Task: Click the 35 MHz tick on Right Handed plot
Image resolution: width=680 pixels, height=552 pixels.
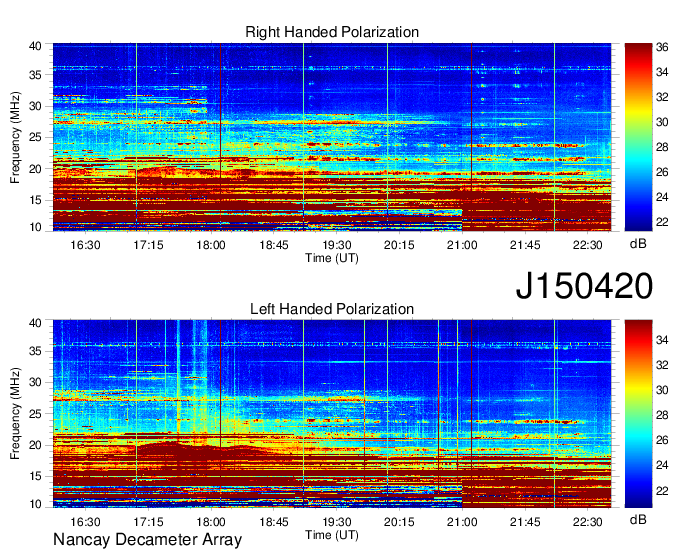Action: 36,75
